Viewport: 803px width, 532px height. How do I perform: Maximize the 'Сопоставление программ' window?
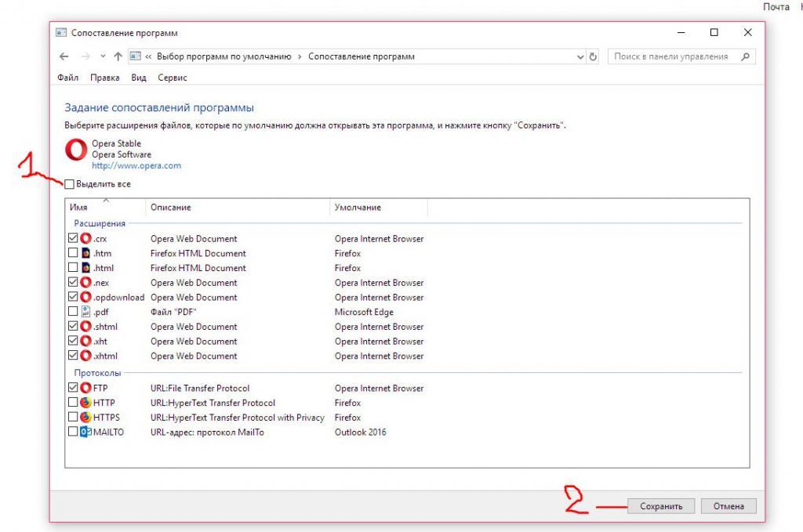coord(714,32)
